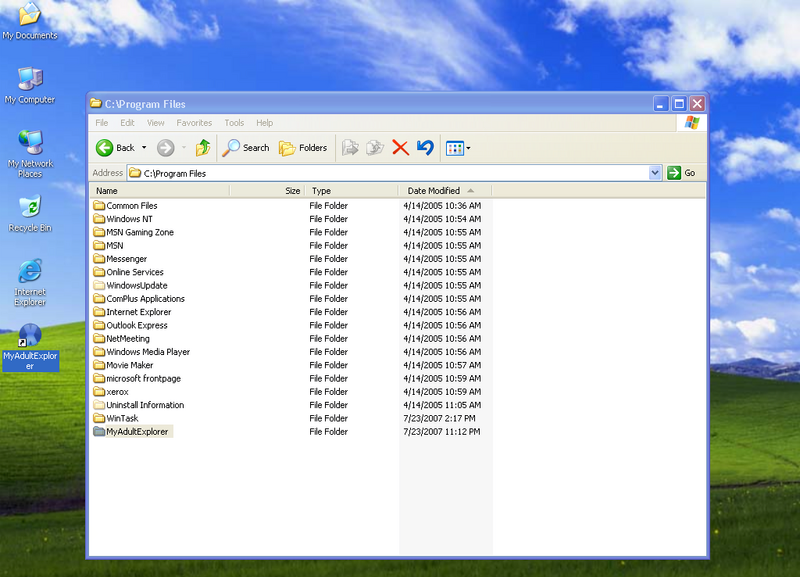Click date 7/23/2007 11:12 PM

(x=441, y=432)
